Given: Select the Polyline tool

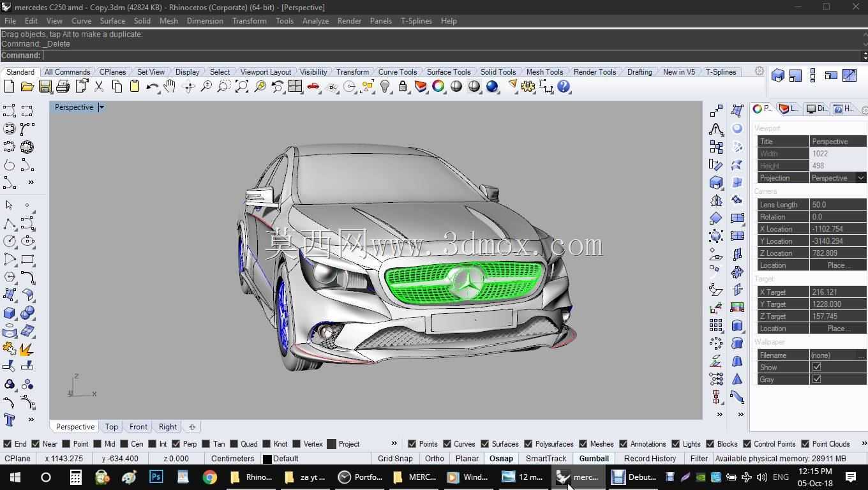Looking at the screenshot, I should [x=10, y=223].
